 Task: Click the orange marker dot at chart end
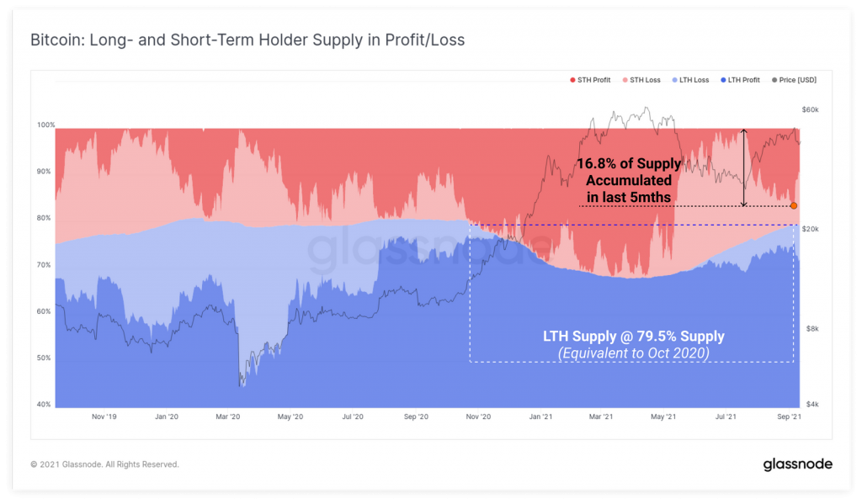tap(793, 205)
